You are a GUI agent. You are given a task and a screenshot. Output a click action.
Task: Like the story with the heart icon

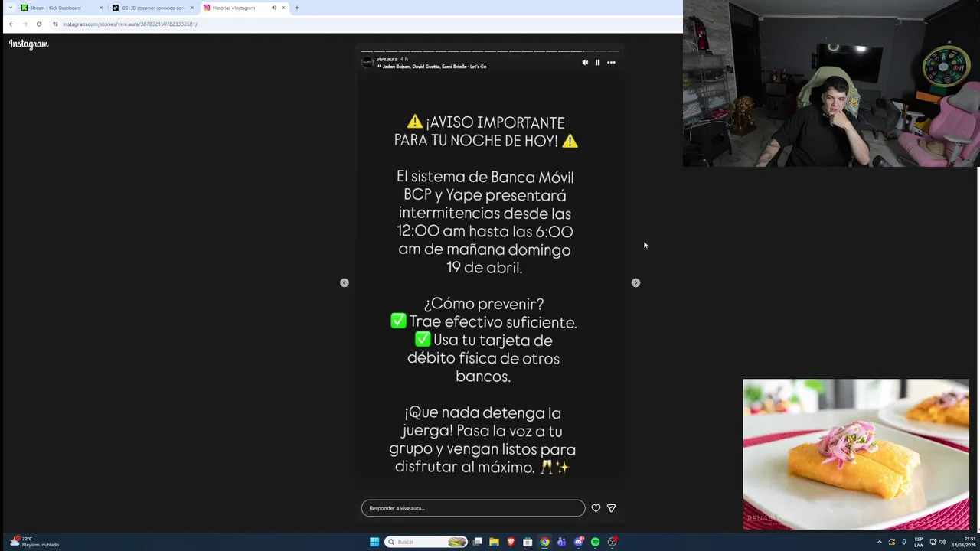[596, 508]
